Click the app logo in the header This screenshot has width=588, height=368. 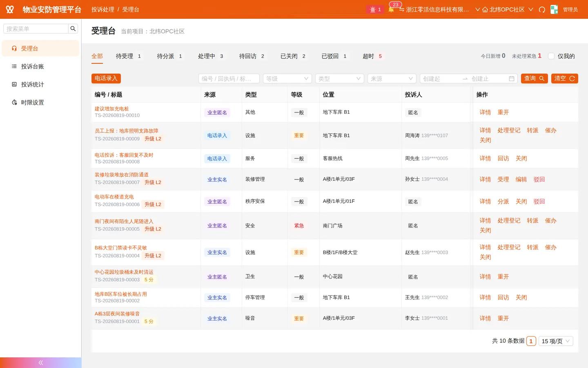(x=10, y=9)
